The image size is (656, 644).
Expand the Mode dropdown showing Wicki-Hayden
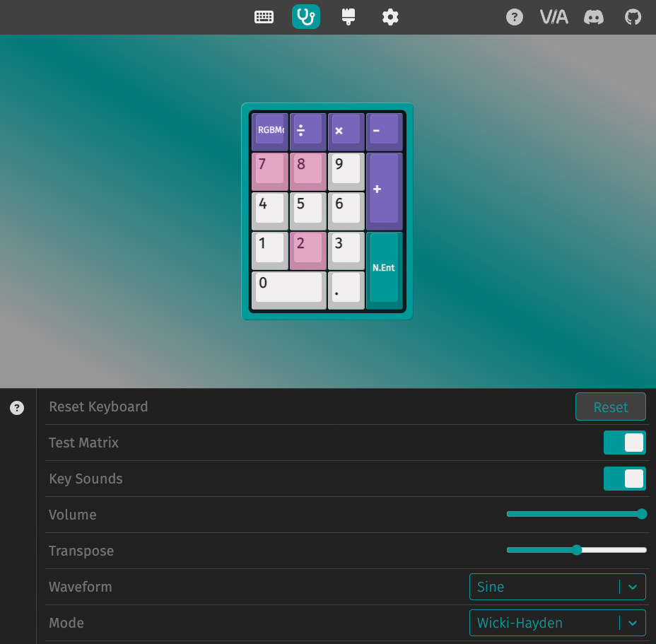[557, 623]
